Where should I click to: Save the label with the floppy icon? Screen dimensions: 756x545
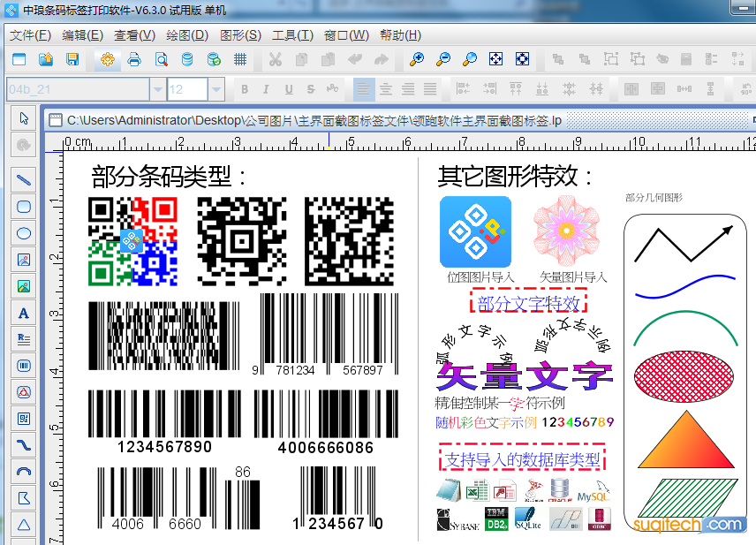pos(72,59)
